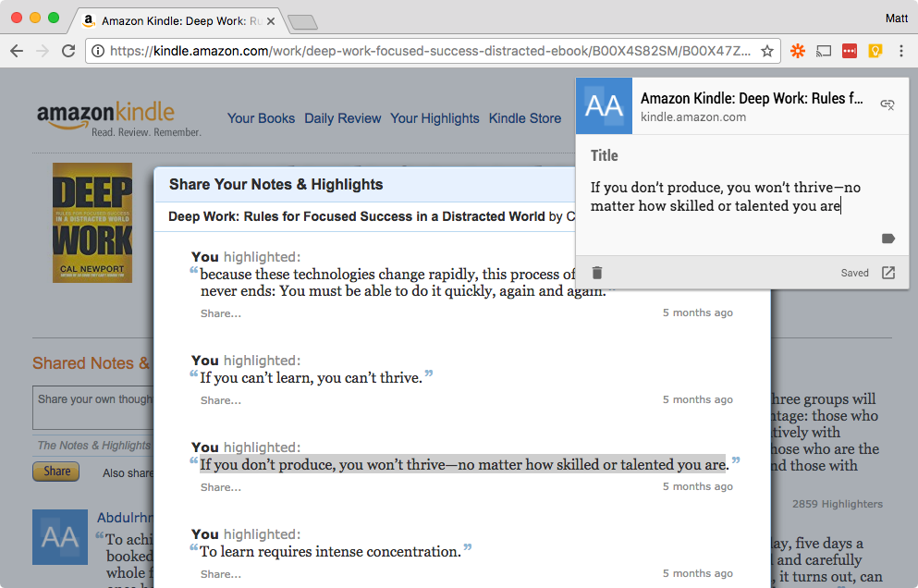Open the note in Google Keep

pyautogui.click(x=888, y=273)
